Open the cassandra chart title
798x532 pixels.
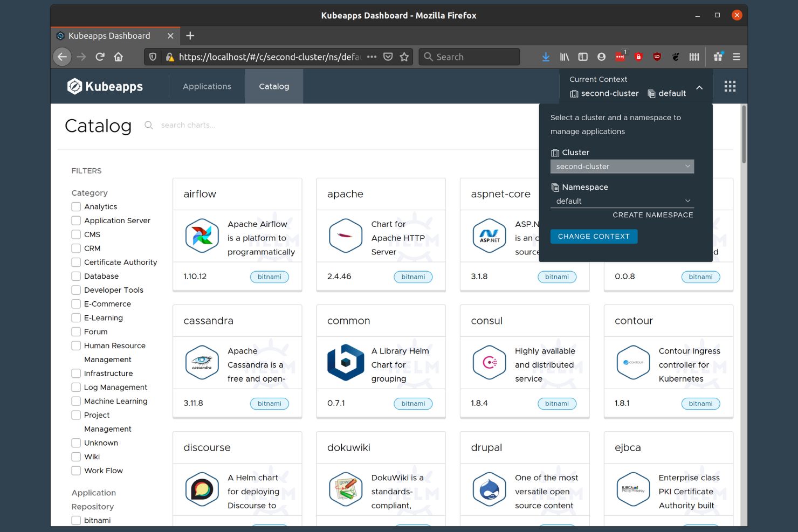point(208,321)
